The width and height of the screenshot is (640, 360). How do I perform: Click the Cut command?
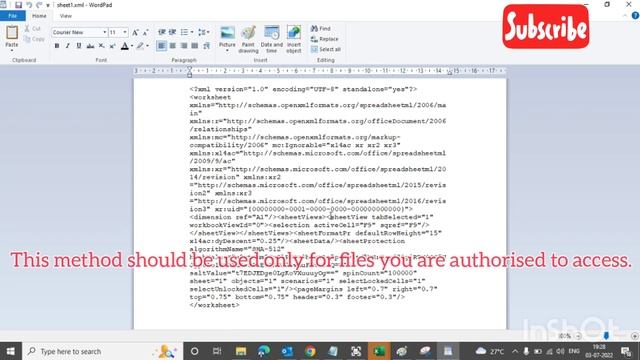tap(33, 29)
